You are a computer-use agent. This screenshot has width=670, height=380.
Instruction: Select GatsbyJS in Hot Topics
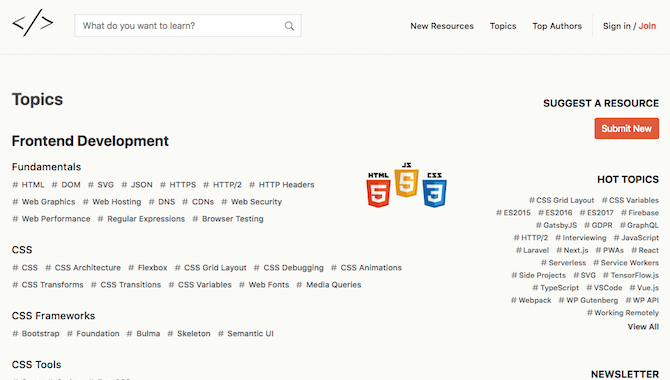click(x=556, y=225)
